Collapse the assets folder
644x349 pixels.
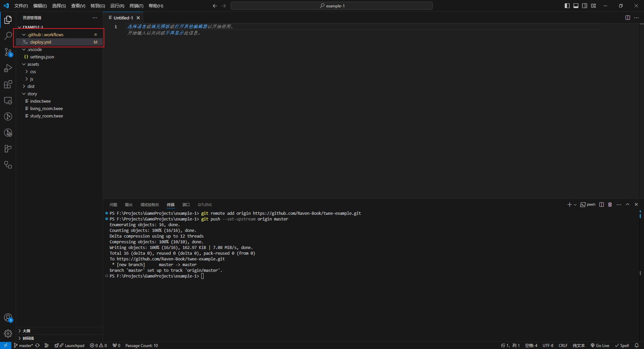[x=59, y=64]
